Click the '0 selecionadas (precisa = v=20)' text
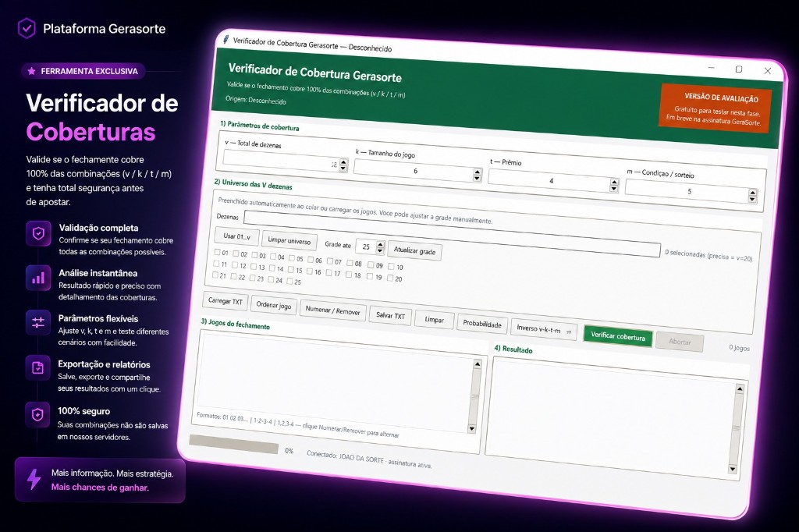The image size is (799, 532). 708,255
